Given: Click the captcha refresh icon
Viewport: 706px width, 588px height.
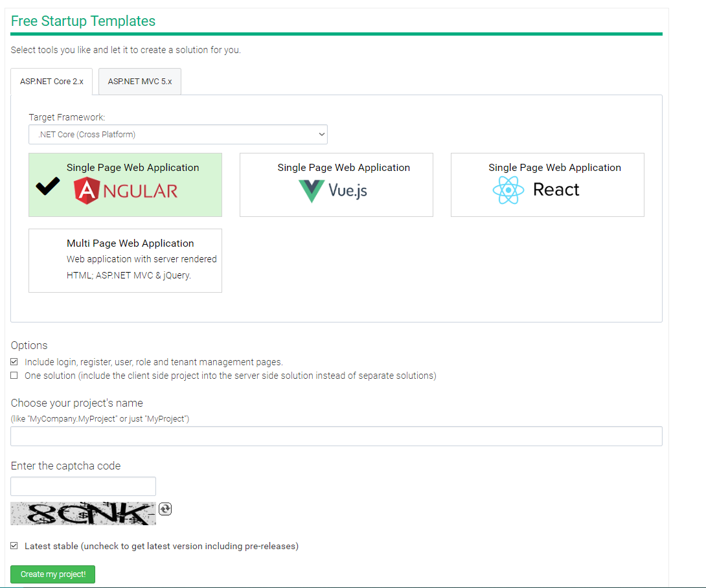Looking at the screenshot, I should 165,509.
